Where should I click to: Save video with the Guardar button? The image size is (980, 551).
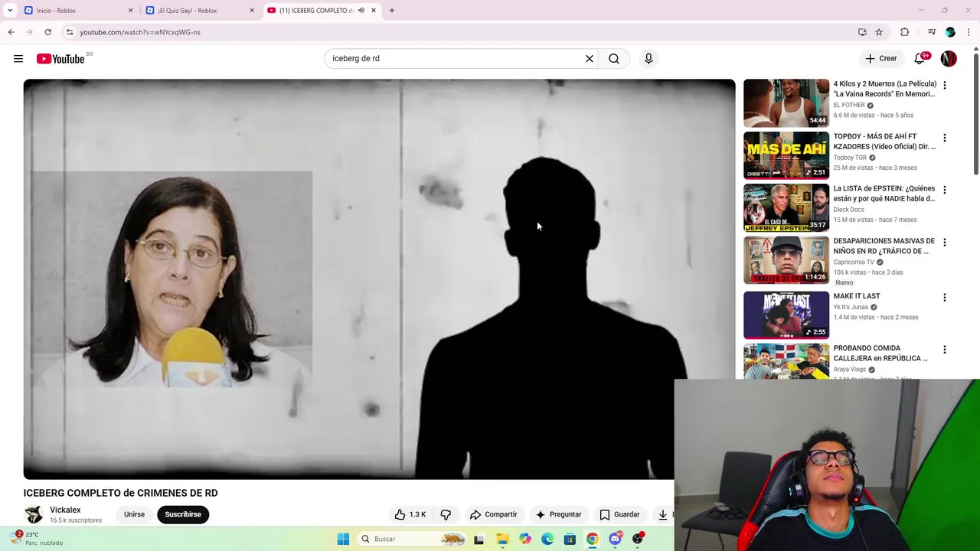coord(619,514)
